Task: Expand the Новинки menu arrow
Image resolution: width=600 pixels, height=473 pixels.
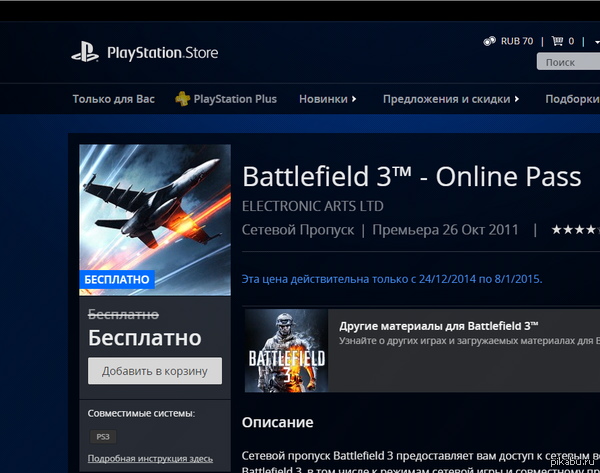Action: pos(355,99)
